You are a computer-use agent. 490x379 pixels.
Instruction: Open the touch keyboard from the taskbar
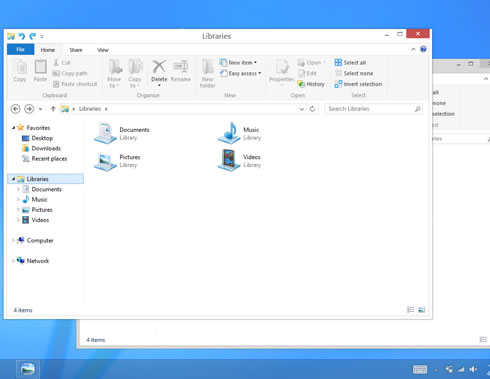pyautogui.click(x=420, y=369)
